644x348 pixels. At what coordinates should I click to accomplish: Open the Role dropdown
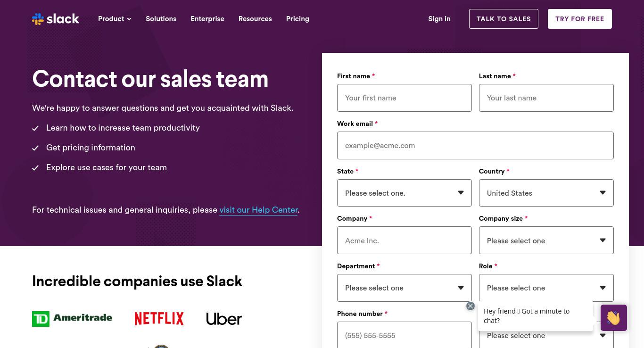[546, 288]
